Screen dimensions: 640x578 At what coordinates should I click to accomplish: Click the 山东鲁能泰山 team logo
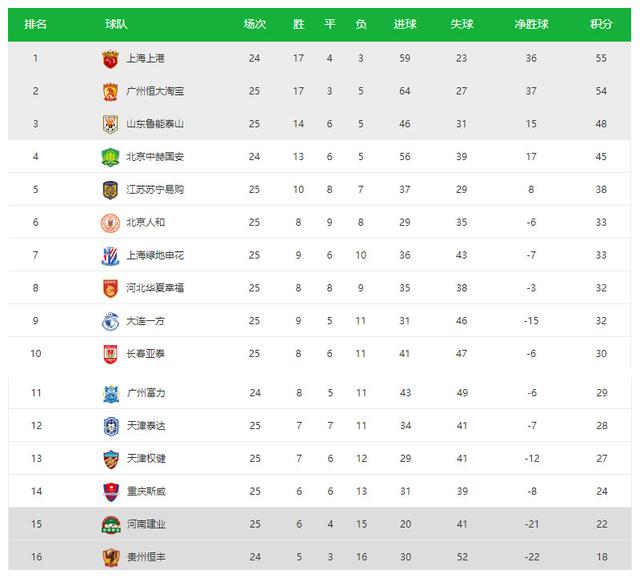coord(110,124)
